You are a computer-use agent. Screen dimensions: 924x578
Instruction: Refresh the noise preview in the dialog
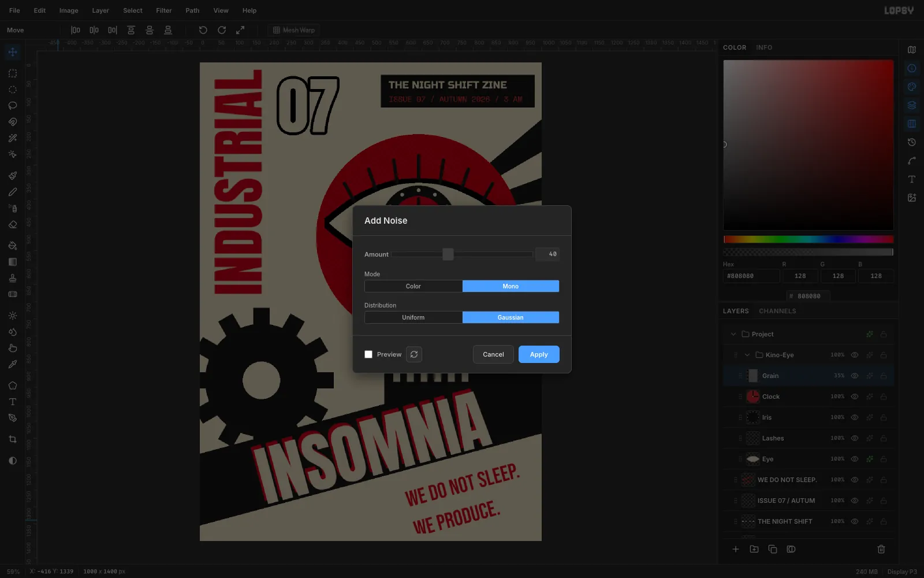[414, 354]
